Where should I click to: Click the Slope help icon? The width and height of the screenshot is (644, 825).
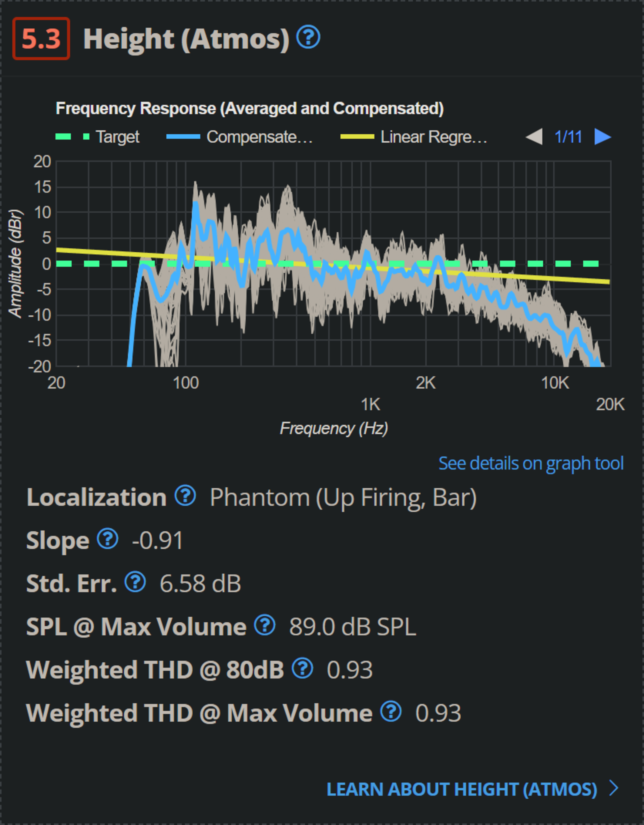click(108, 539)
